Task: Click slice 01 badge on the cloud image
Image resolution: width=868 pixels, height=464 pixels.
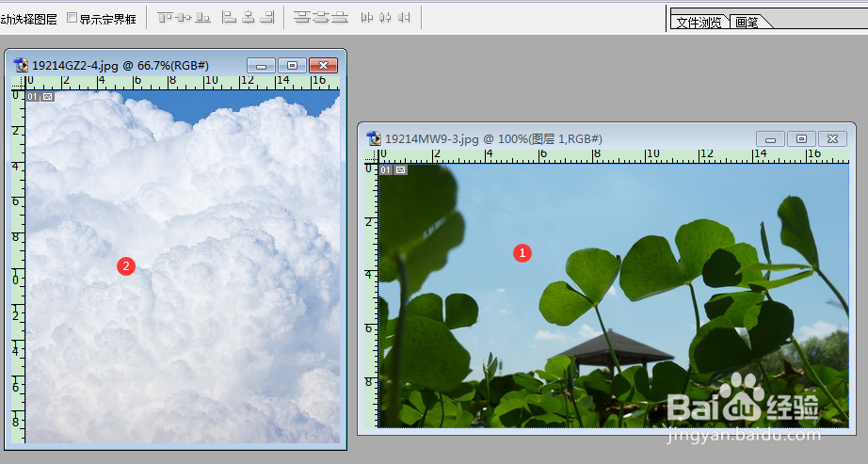Action: click(x=33, y=97)
